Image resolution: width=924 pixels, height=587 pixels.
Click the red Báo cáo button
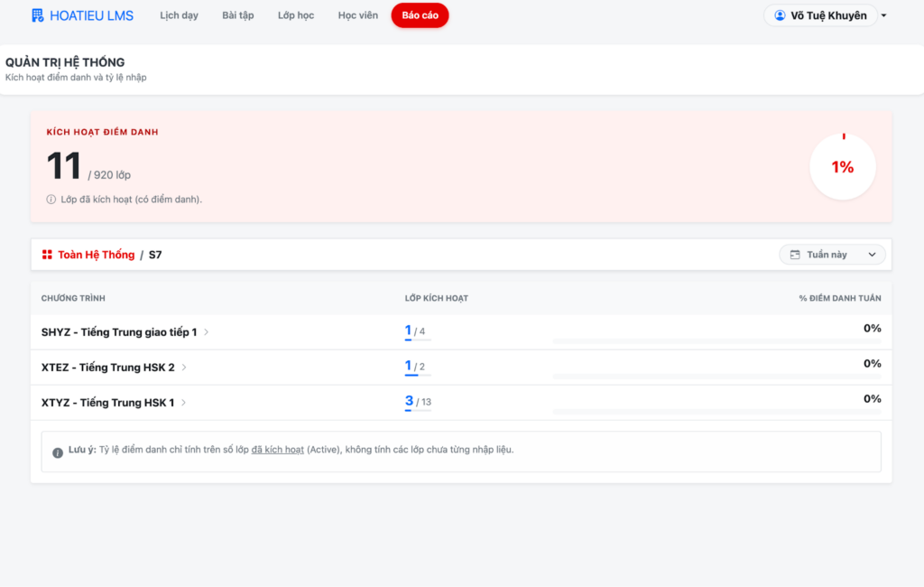click(x=420, y=15)
